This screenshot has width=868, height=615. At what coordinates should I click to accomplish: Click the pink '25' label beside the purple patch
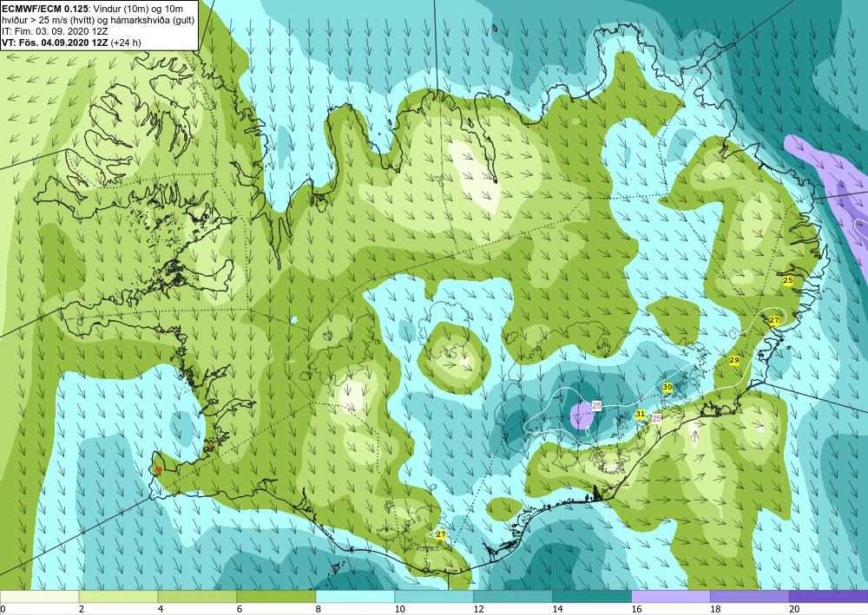[597, 405]
